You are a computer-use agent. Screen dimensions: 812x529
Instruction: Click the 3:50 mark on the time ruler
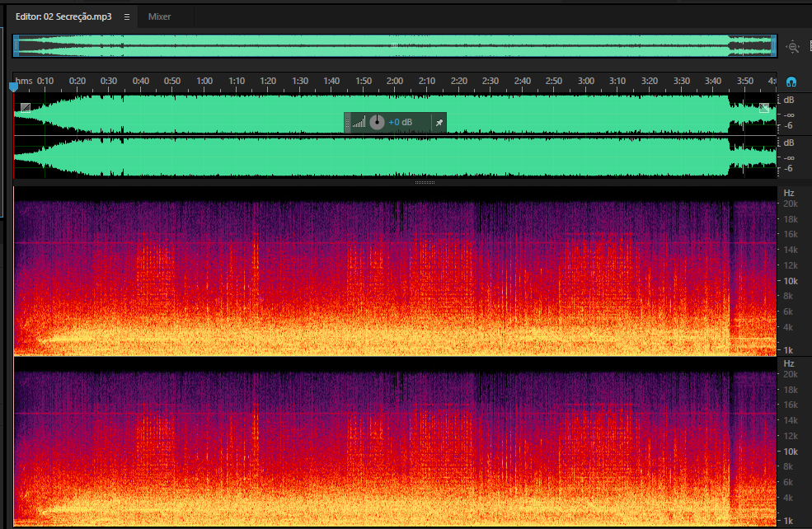click(745, 81)
